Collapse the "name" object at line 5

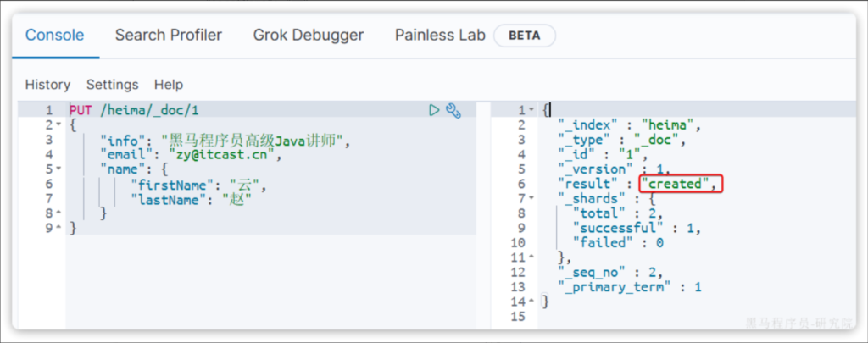[x=58, y=169]
